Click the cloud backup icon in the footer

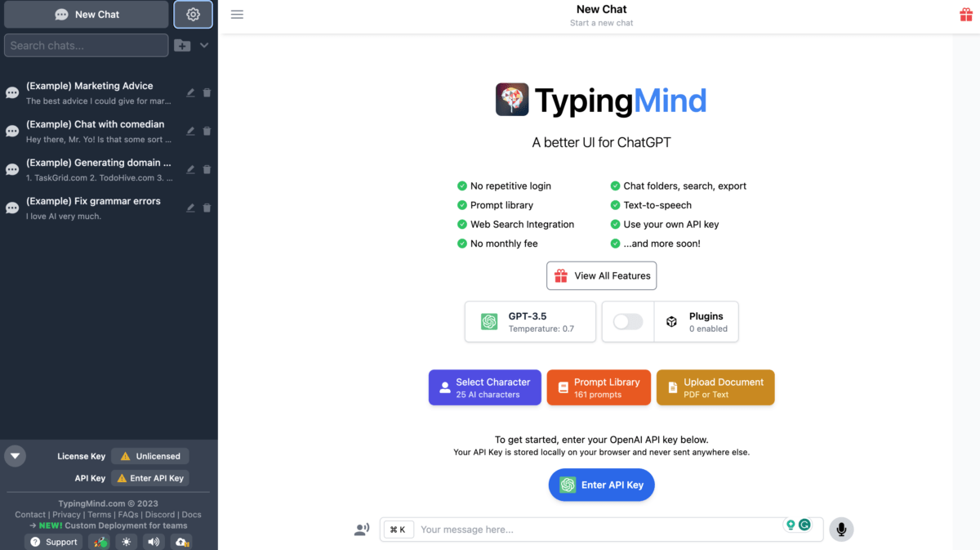click(181, 541)
